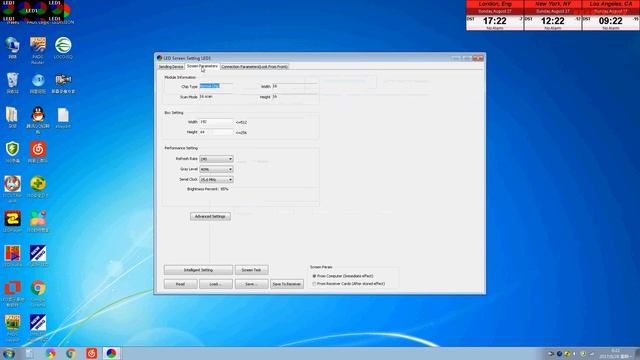Open Connection Parameters (Look From Front) tab

pos(255,67)
